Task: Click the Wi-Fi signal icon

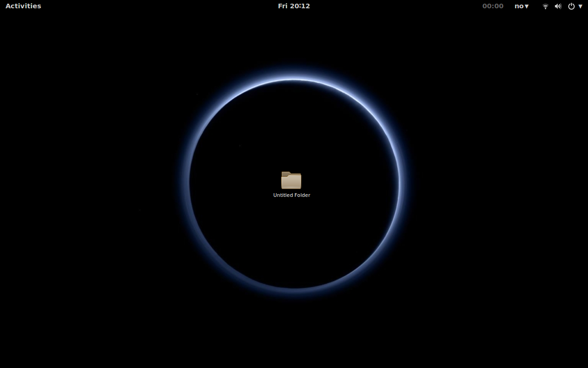Action: pyautogui.click(x=545, y=6)
